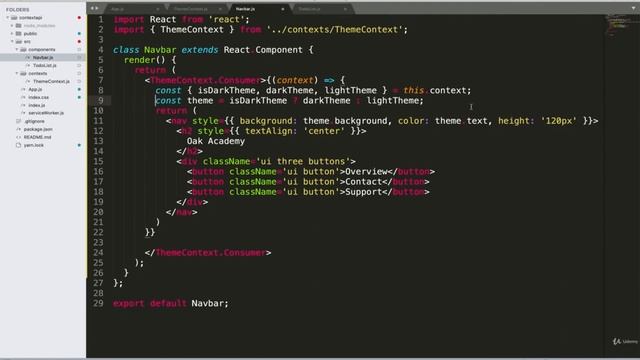Click line number 1 in the gutter
Image resolution: width=640 pixels, height=360 pixels.
pyautogui.click(x=101, y=19)
